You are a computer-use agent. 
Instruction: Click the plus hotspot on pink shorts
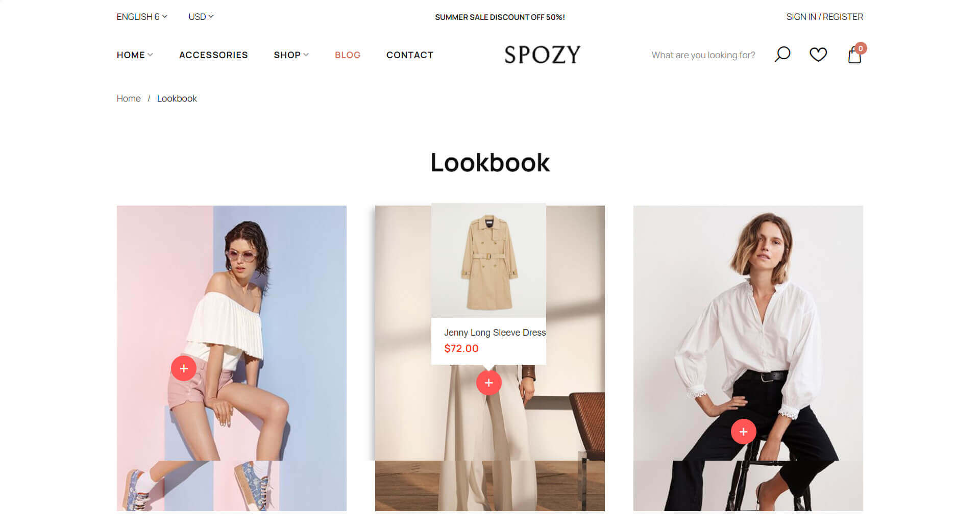(x=184, y=368)
